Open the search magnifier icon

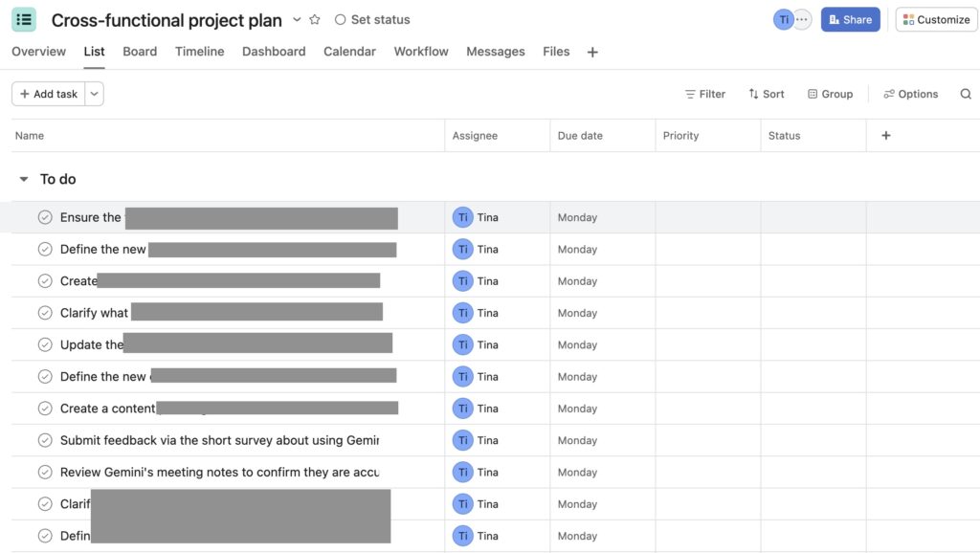[966, 94]
